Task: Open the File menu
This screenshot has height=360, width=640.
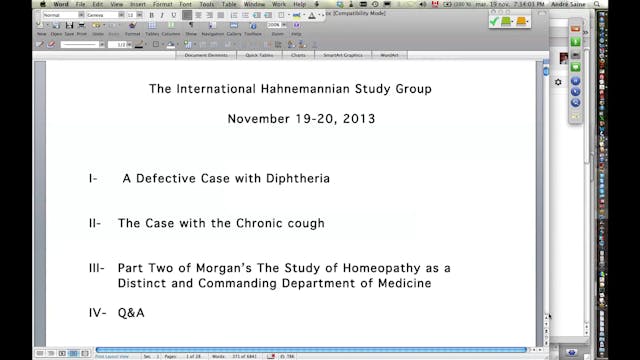Action: (80, 4)
